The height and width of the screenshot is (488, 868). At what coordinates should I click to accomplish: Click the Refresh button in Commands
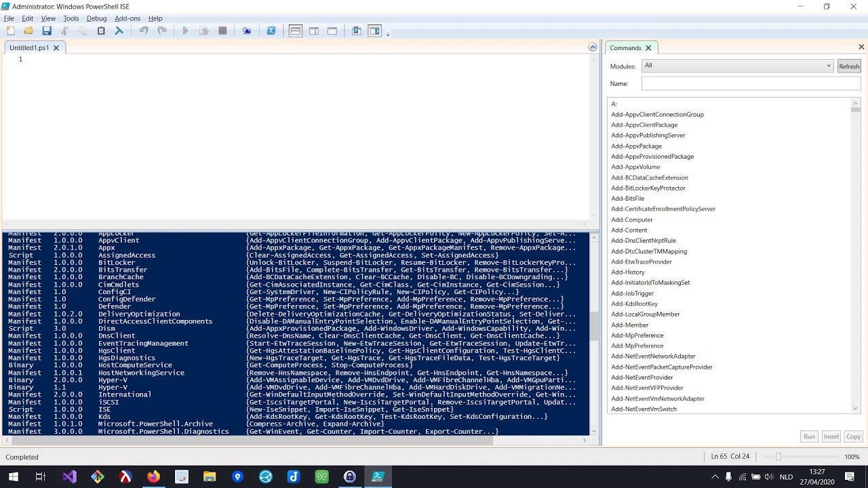849,66
